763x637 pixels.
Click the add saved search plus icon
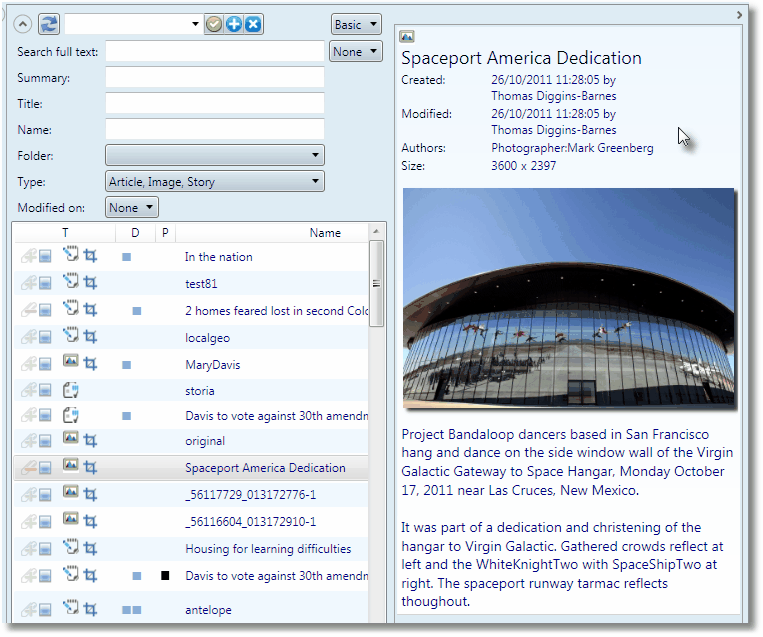234,24
